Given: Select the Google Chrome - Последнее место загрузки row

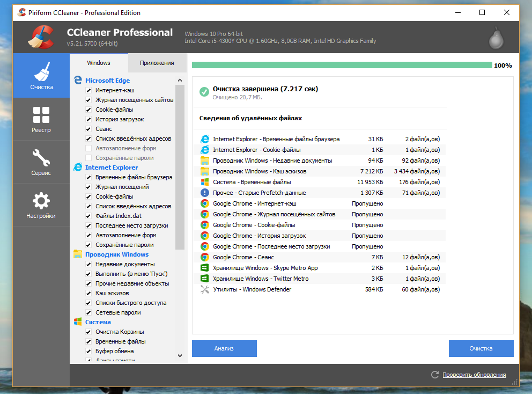Looking at the screenshot, I should [x=320, y=246].
